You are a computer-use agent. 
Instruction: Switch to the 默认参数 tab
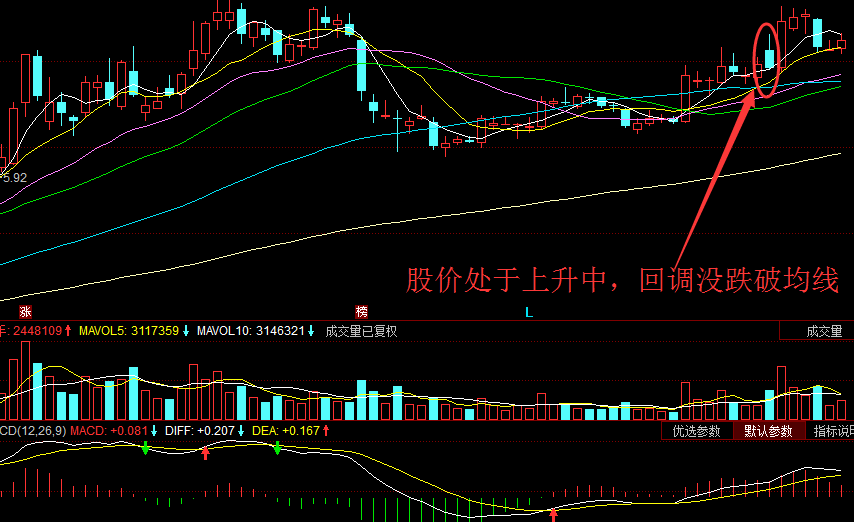click(768, 431)
